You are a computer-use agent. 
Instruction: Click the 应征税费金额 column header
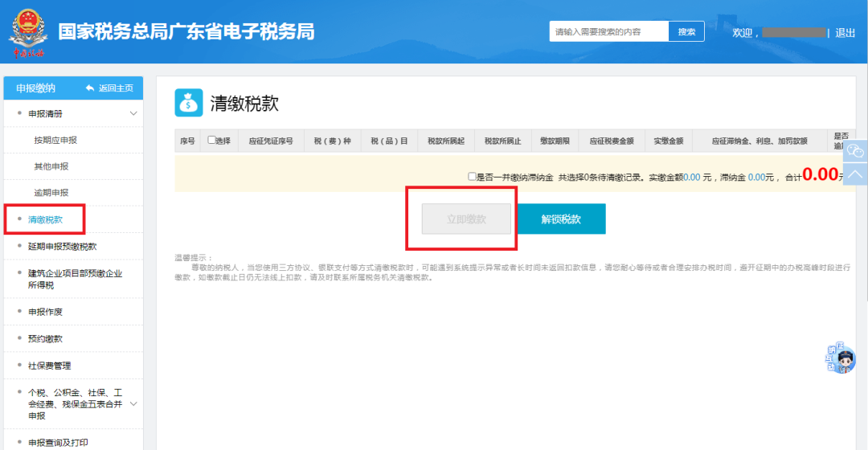point(612,141)
